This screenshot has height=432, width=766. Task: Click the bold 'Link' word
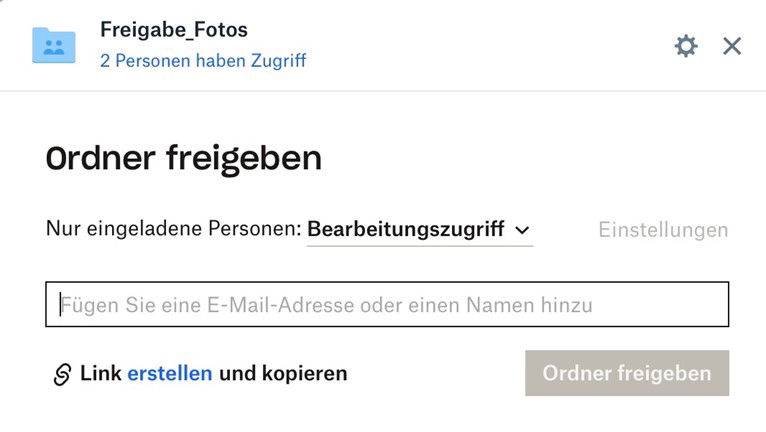100,374
